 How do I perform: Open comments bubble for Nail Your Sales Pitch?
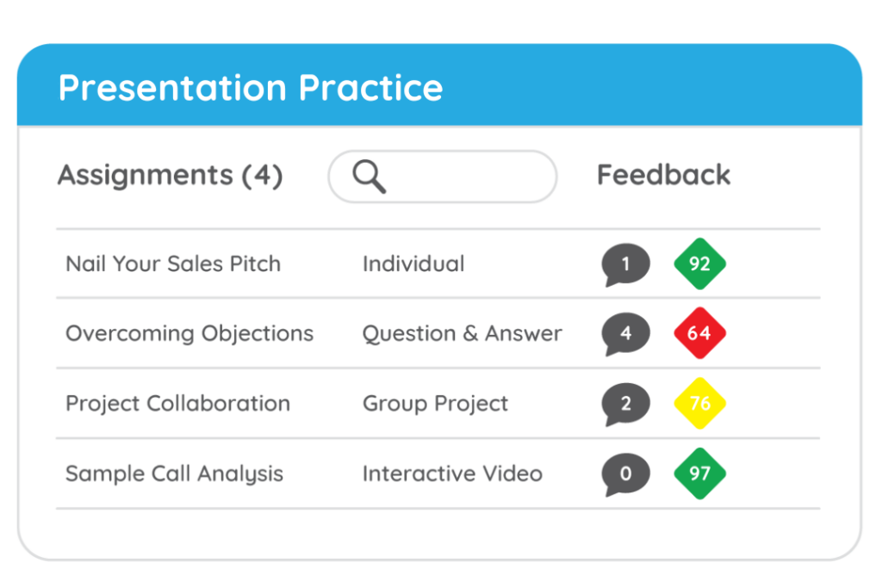625,264
